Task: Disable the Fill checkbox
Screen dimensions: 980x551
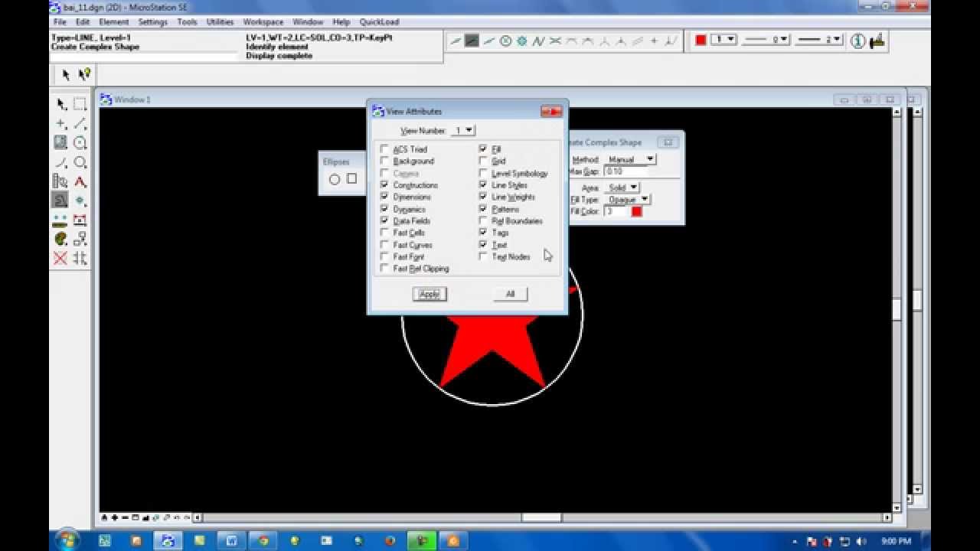Action: coord(483,149)
